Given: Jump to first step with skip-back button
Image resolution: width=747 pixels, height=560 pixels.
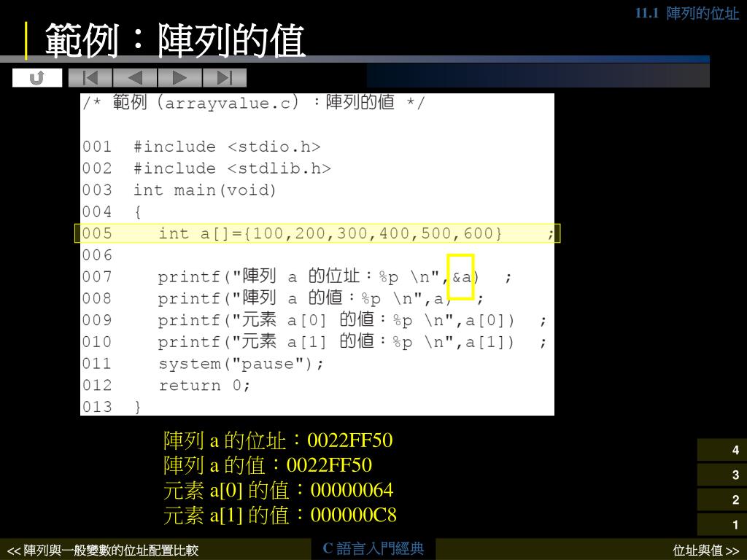Looking at the screenshot, I should pyautogui.click(x=90, y=77).
